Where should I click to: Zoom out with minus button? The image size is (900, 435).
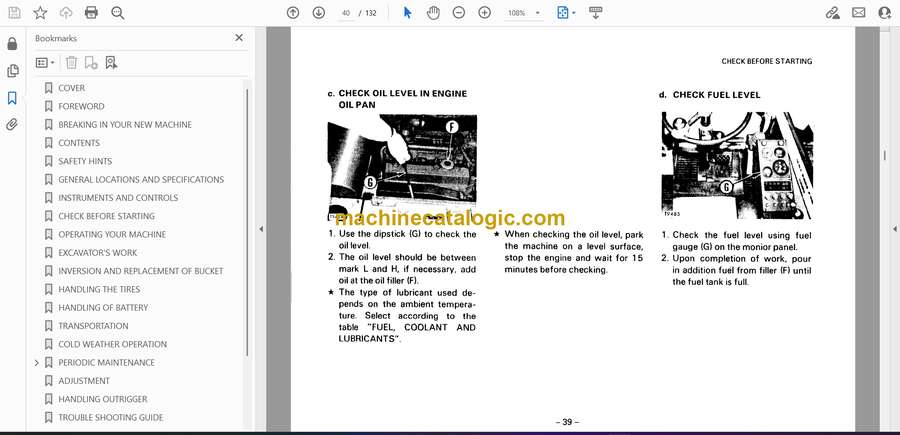click(x=459, y=13)
